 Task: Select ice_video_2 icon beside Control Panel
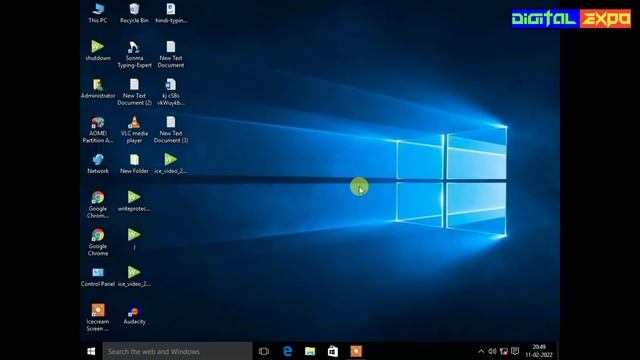click(x=134, y=276)
